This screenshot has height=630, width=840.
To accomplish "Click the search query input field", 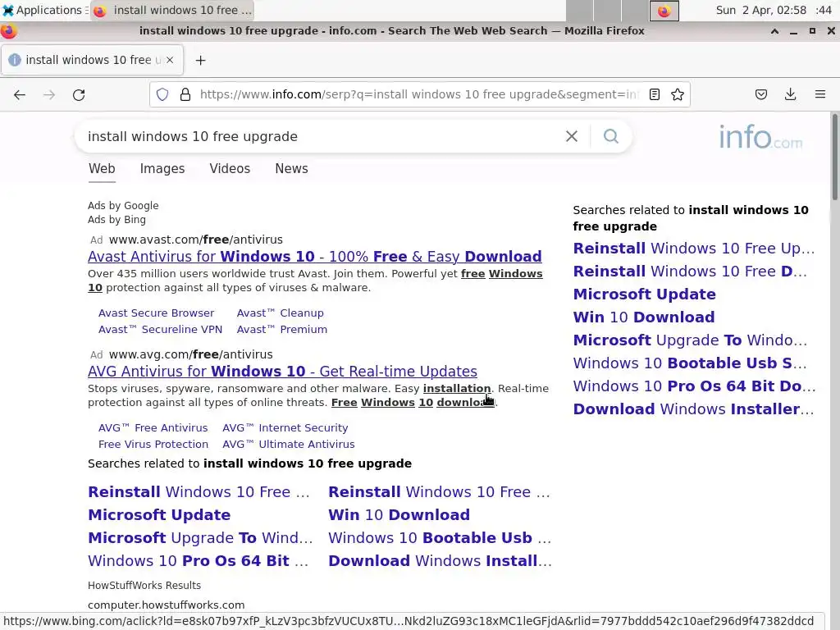I will click(322, 137).
